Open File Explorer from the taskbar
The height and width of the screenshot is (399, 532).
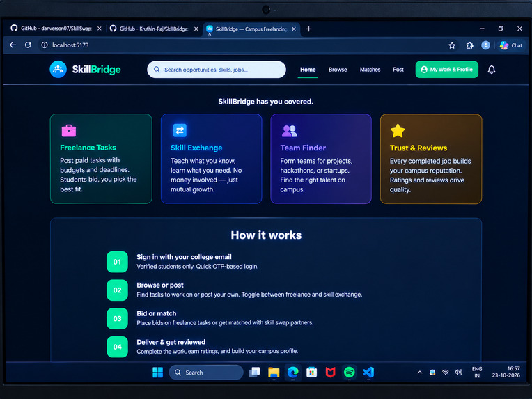274,373
